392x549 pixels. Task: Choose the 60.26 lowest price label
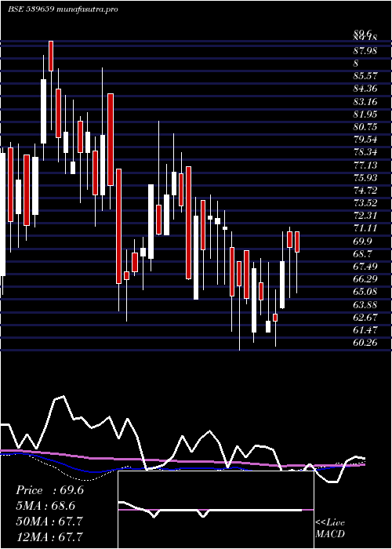tap(365, 343)
